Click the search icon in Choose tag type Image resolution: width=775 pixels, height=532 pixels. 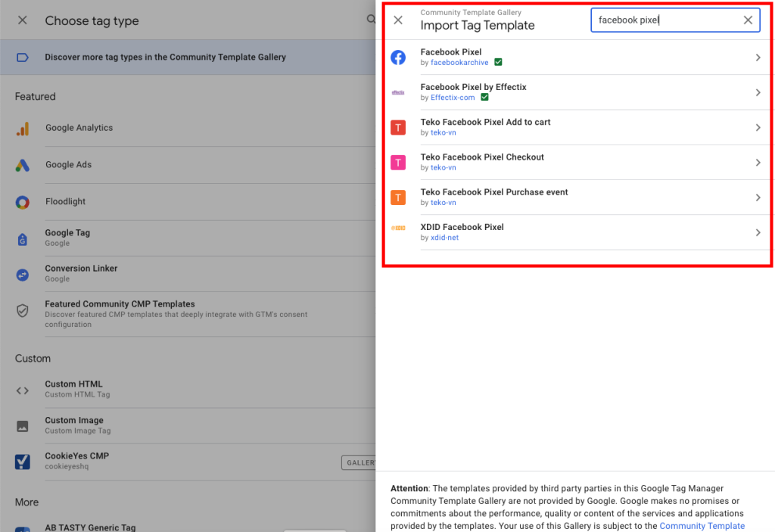pyautogui.click(x=371, y=19)
